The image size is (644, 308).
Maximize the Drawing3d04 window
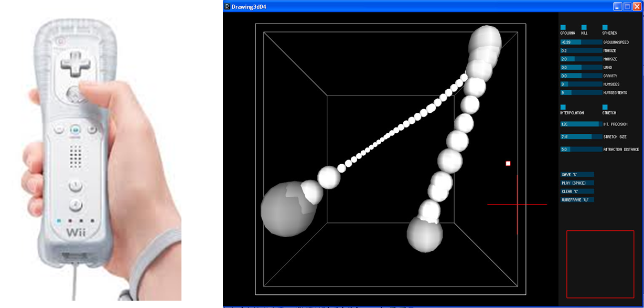[627, 6]
